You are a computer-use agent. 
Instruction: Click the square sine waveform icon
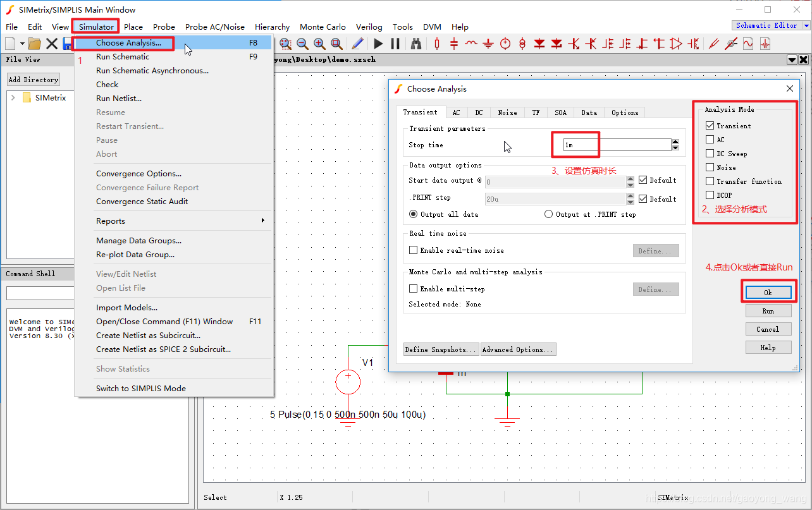(x=748, y=44)
